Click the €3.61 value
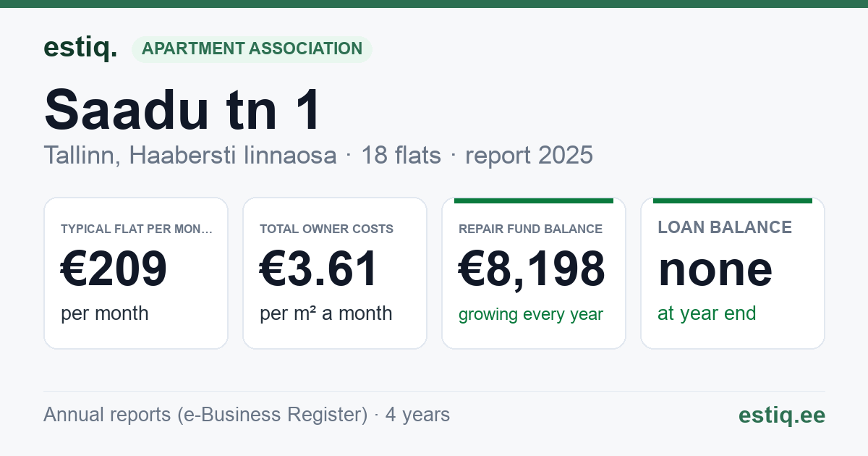The width and height of the screenshot is (868, 456). point(319,269)
